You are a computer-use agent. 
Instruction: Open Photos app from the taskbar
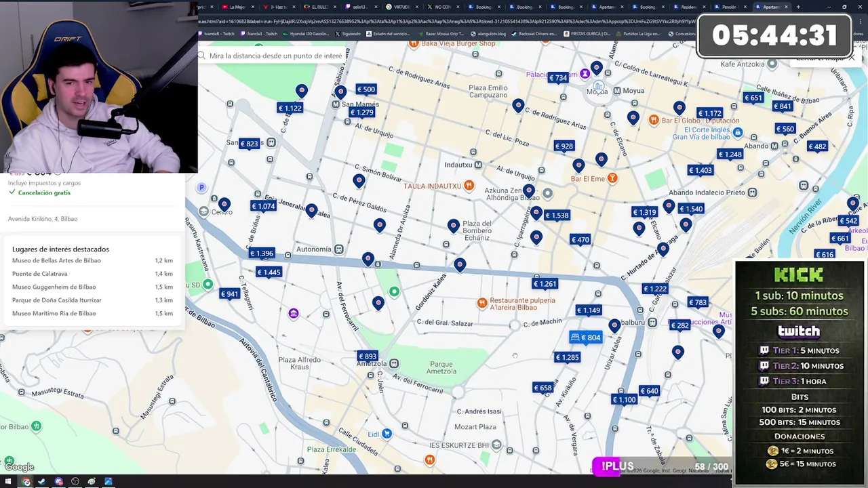(x=108, y=482)
